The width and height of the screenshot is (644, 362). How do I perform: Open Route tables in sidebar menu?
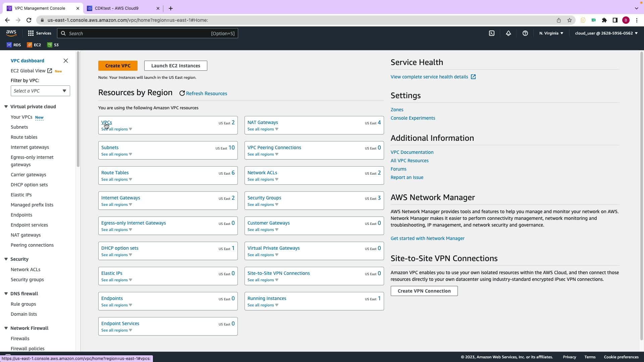coord(24,137)
